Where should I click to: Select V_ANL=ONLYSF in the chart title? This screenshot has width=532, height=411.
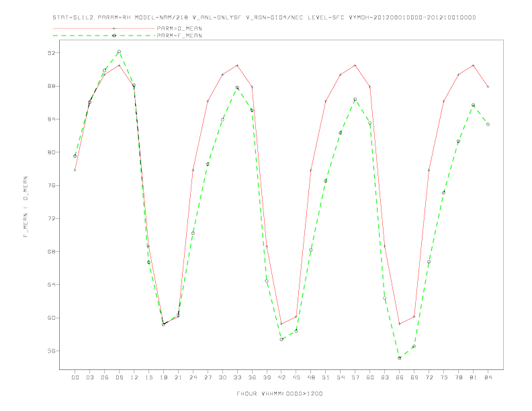coord(217,17)
